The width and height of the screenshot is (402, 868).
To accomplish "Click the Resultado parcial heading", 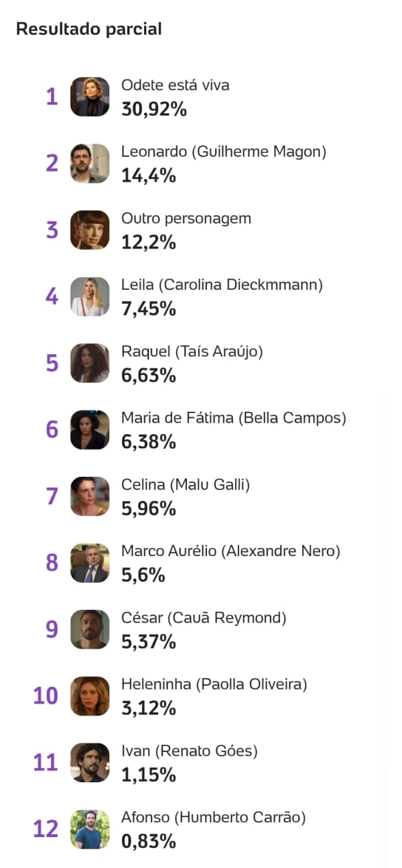I will coord(89,30).
